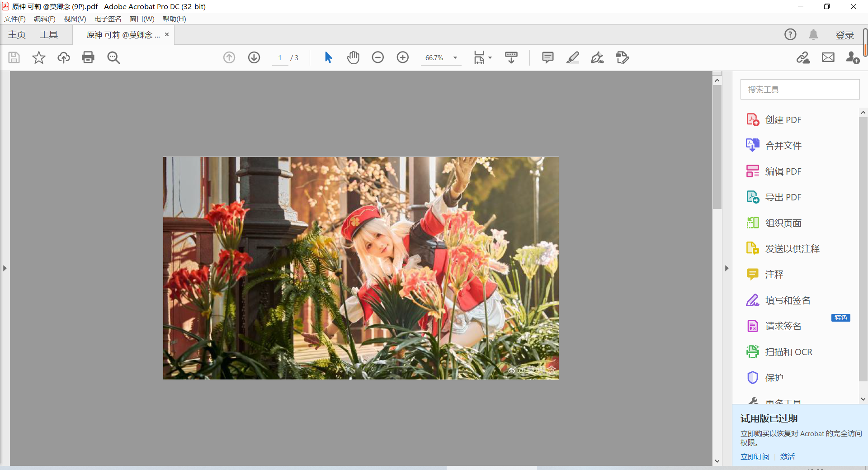Add a sticky note comment
Viewport: 868px width, 470px height.
pos(548,57)
